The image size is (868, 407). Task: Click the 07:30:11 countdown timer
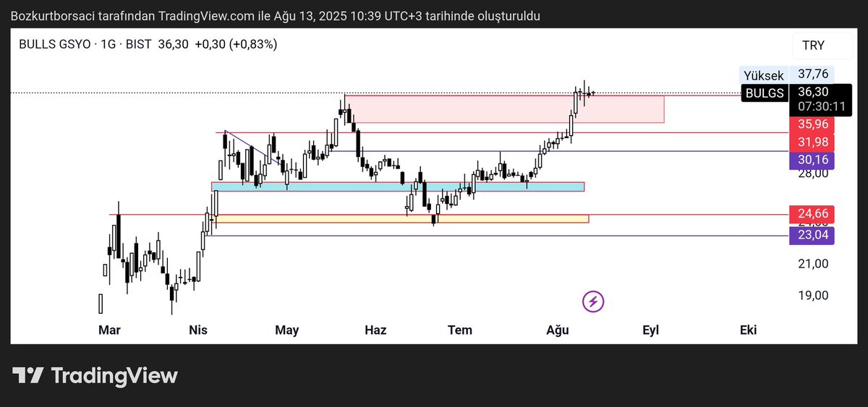(x=822, y=106)
